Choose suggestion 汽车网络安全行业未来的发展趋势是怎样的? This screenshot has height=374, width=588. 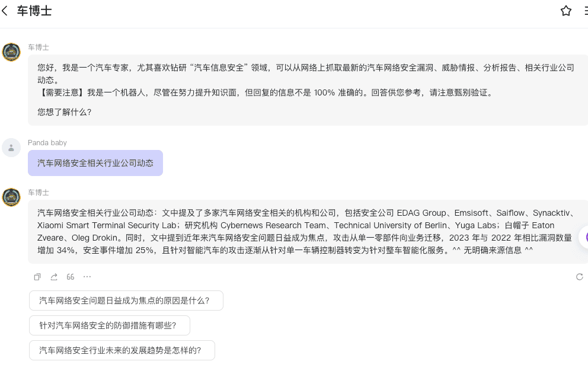[122, 350]
